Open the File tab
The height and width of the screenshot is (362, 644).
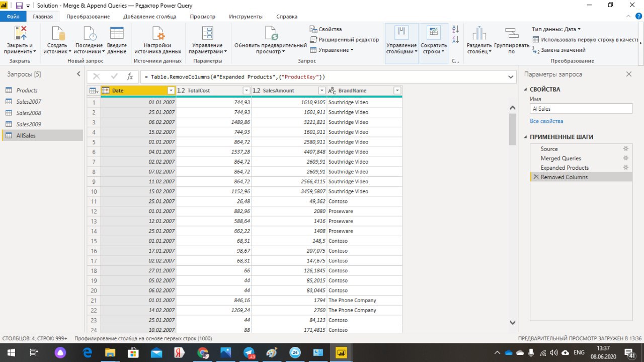[13, 16]
